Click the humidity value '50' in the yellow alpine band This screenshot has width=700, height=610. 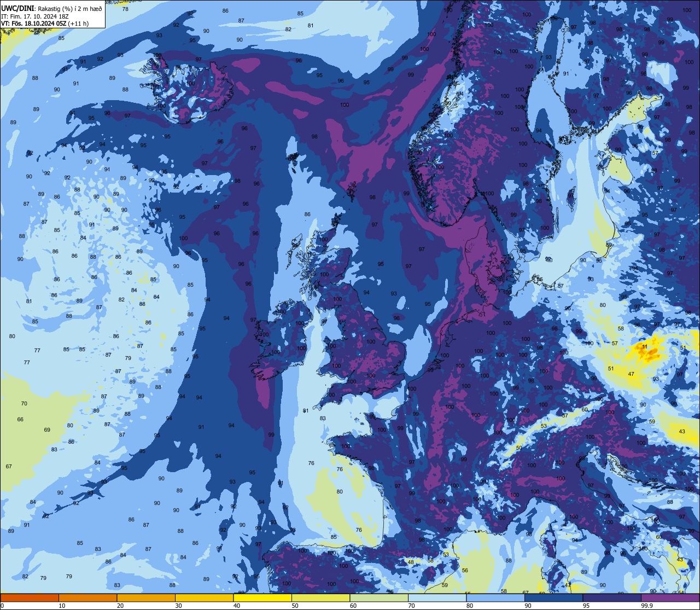tap(519, 448)
